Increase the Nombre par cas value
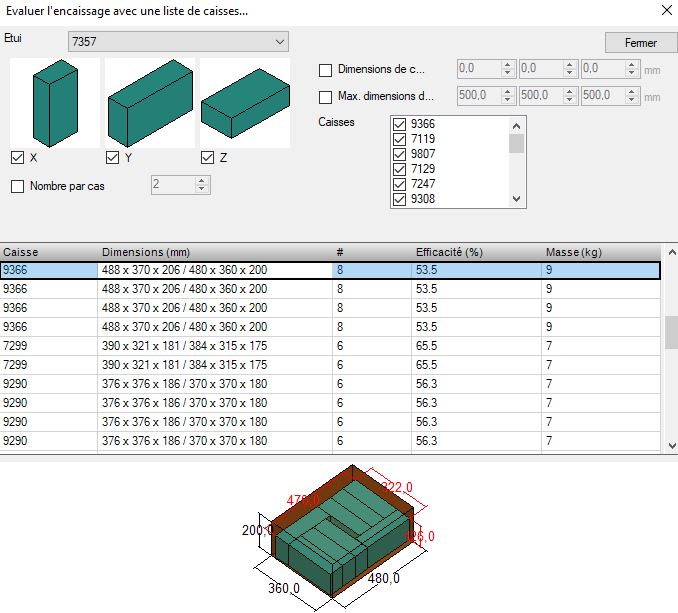Image resolution: width=678 pixels, height=613 pixels. click(x=201, y=180)
